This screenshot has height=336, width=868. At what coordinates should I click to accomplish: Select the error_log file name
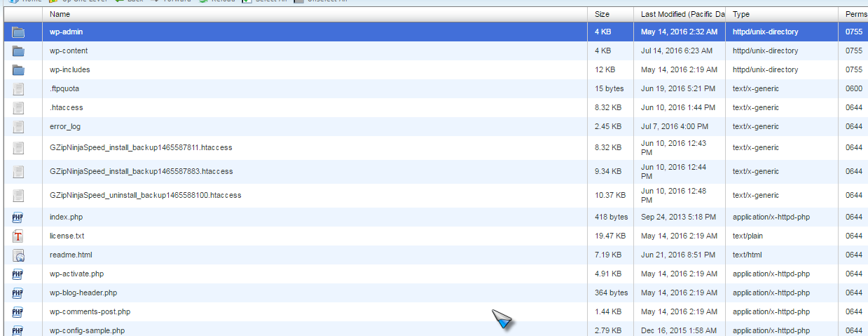click(x=65, y=127)
